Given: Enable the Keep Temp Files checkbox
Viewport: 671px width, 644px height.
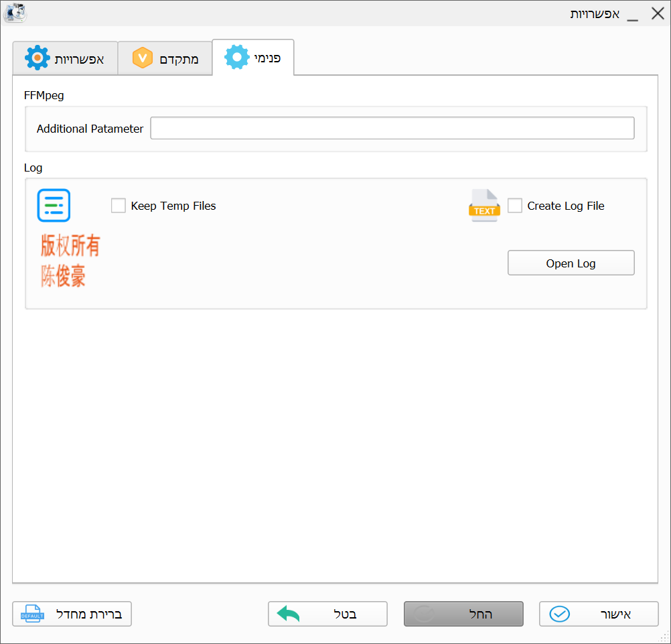Looking at the screenshot, I should (119, 206).
